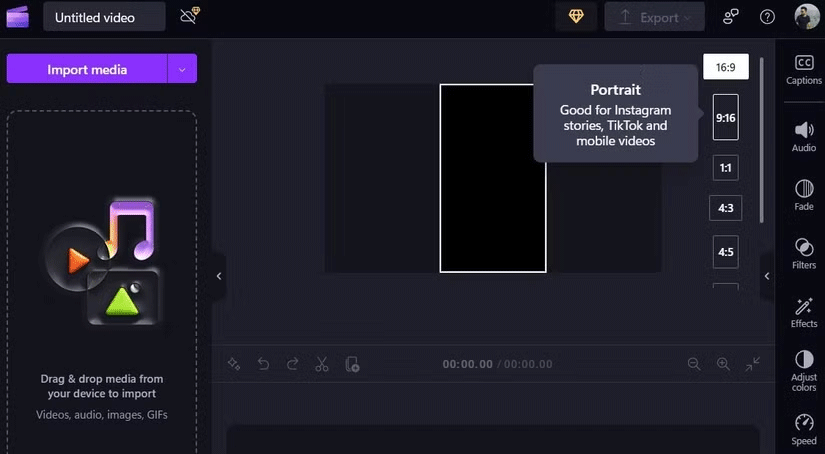Select the 16:9 aspect ratio

pos(726,67)
